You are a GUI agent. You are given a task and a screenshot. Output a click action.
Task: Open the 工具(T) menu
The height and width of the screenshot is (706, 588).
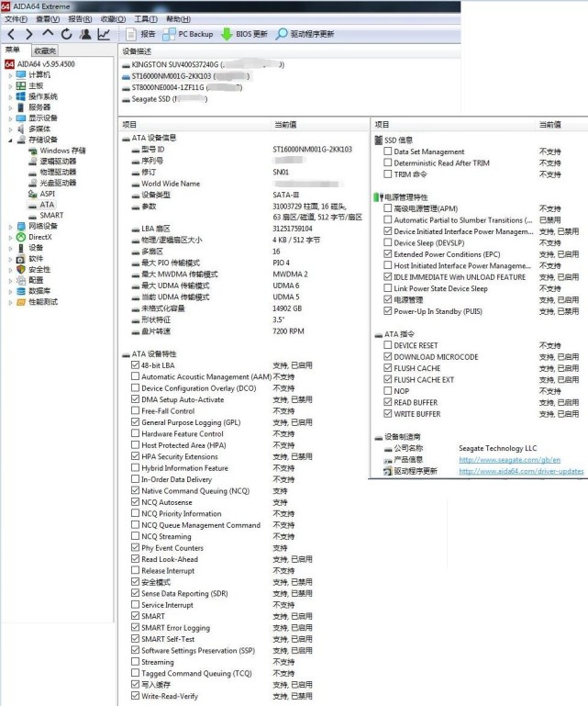point(146,19)
